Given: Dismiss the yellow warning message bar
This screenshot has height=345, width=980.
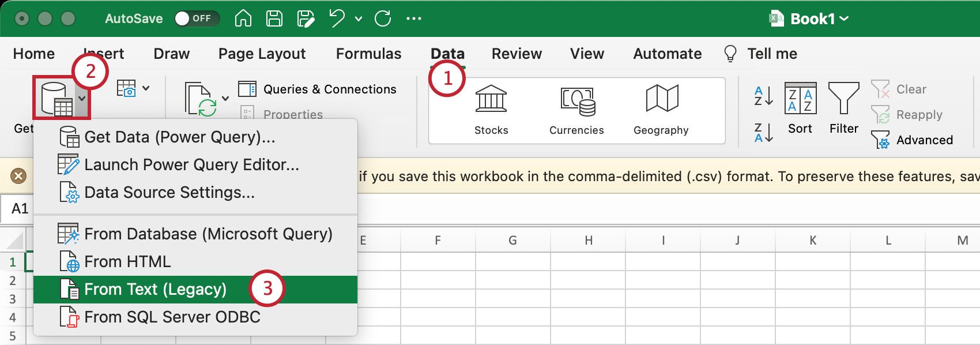Looking at the screenshot, I should tap(18, 176).
